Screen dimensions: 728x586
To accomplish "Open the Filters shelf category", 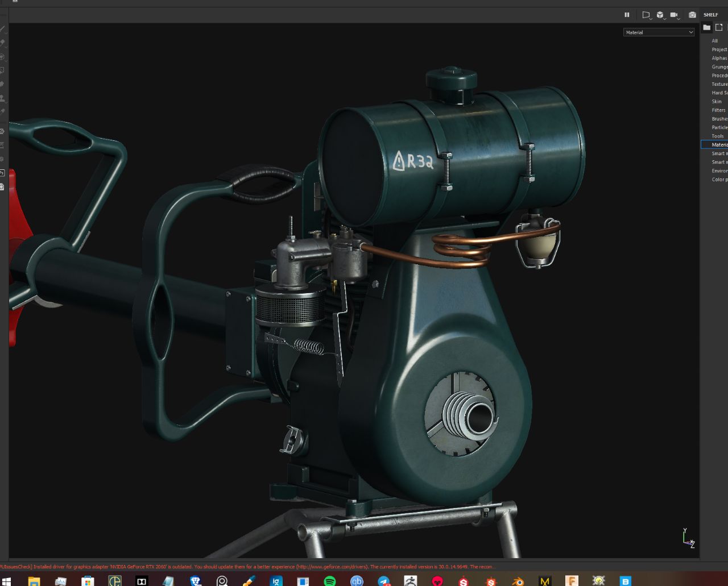I will tap(719, 110).
